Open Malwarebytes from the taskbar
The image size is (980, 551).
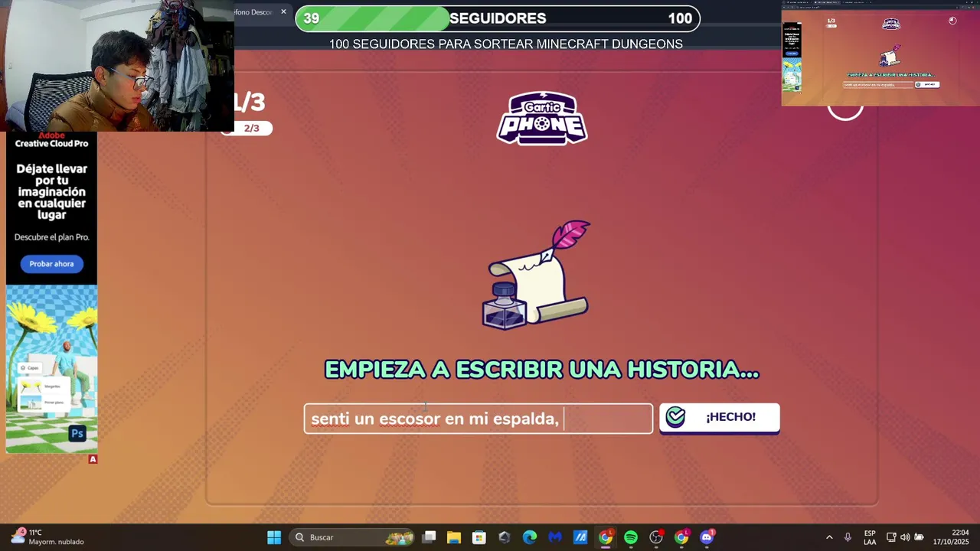click(555, 537)
